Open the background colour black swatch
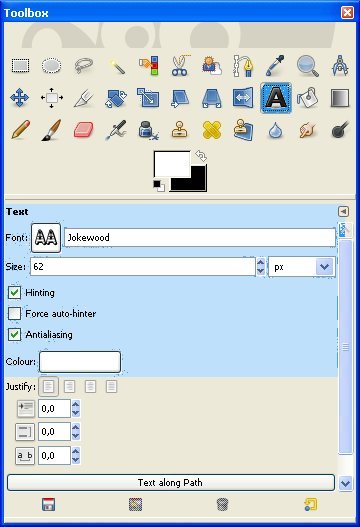Screen dimensions: 360x527 click(x=198, y=183)
